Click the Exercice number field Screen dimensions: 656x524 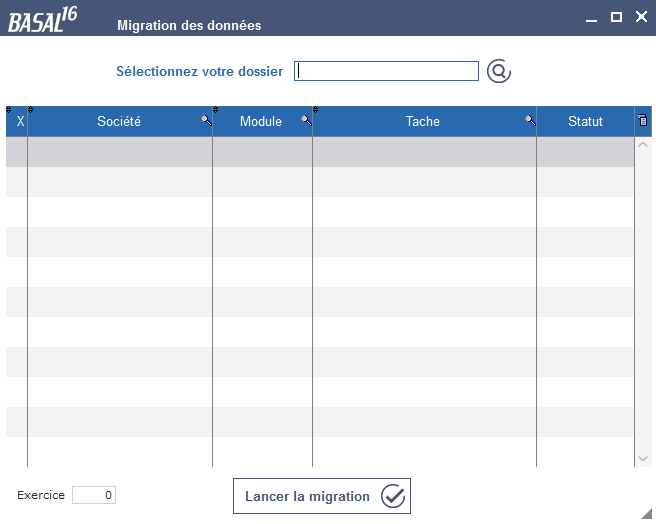(x=94, y=495)
